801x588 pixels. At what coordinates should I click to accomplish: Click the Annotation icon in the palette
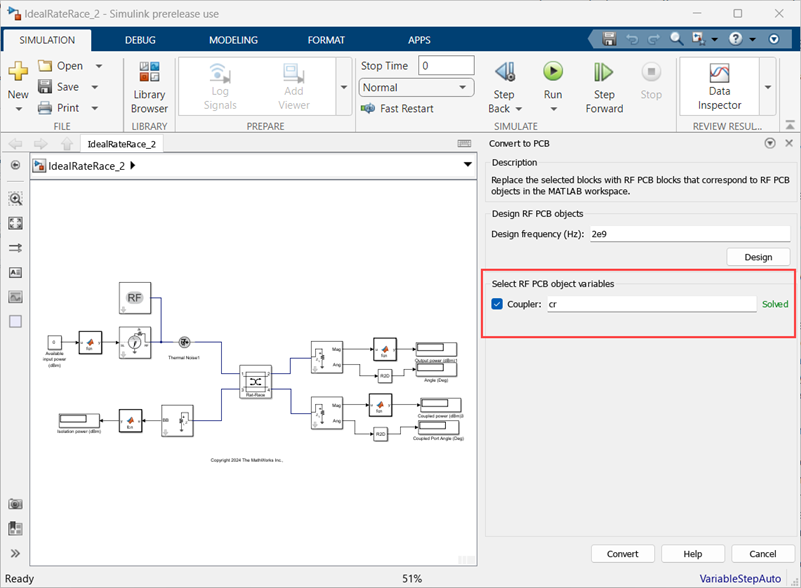click(x=14, y=271)
